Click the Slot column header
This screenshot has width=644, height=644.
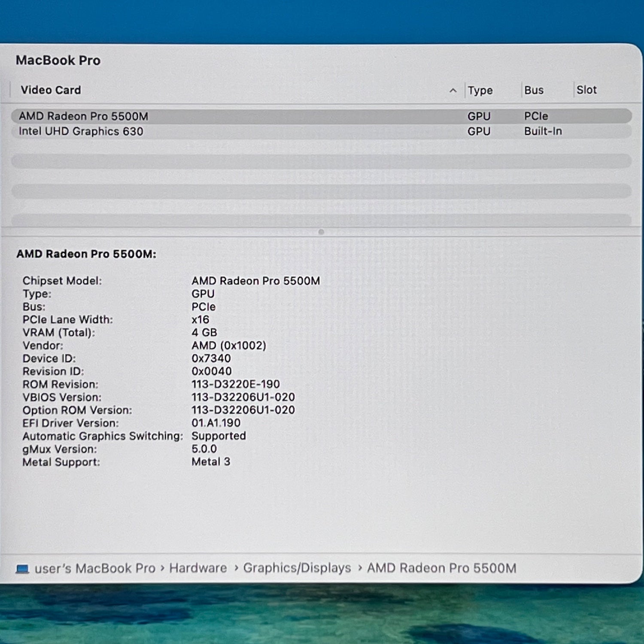point(586,90)
